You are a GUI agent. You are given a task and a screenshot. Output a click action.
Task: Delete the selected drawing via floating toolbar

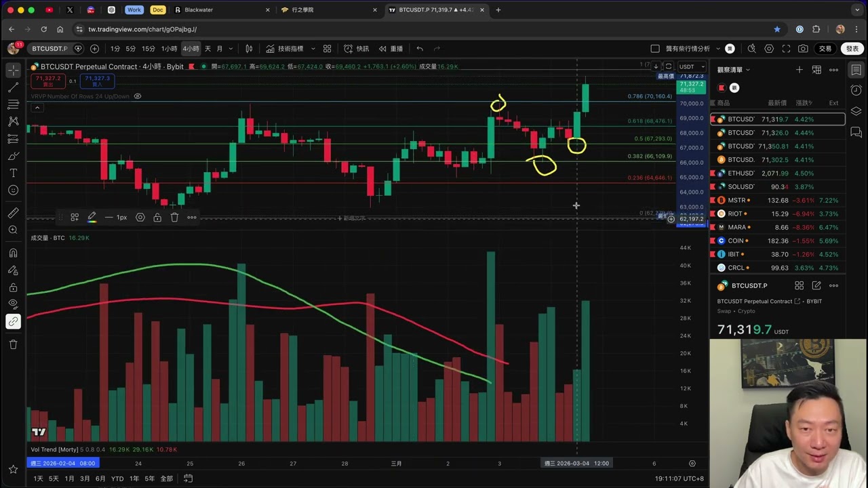coord(174,218)
